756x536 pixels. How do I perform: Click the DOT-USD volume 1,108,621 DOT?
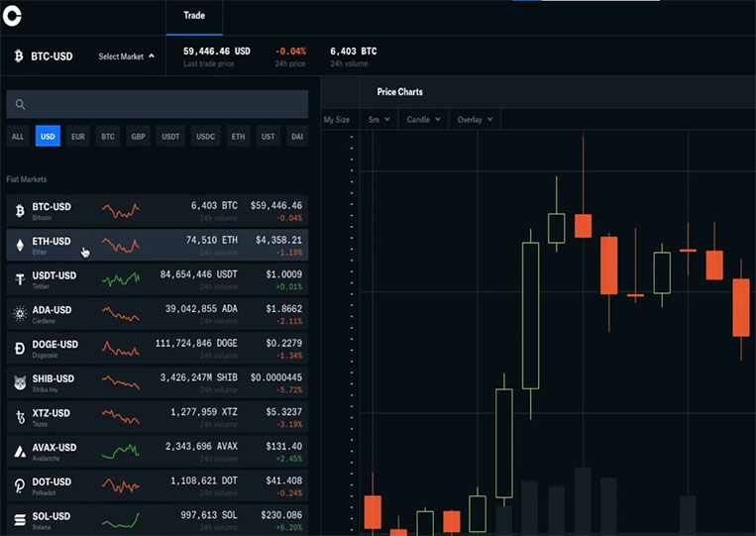204,481
